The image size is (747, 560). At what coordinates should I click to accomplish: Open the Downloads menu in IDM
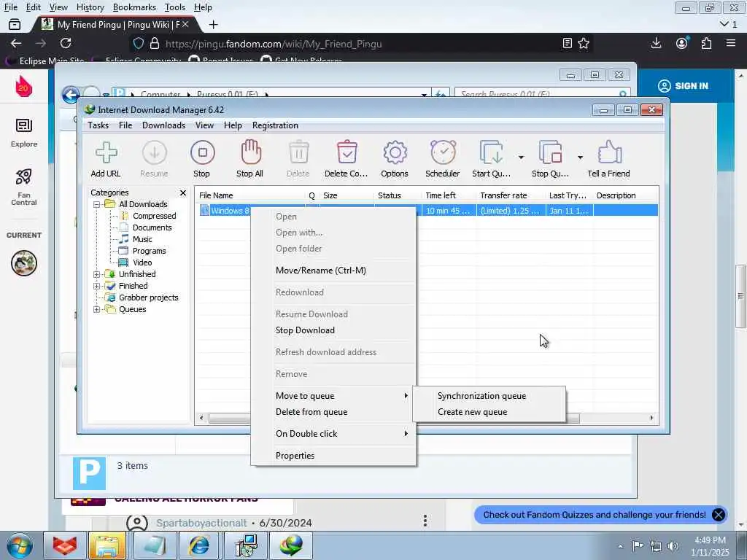163,125
